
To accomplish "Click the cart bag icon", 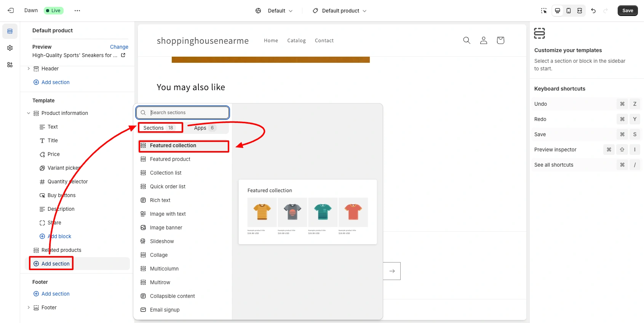I will tap(500, 40).
